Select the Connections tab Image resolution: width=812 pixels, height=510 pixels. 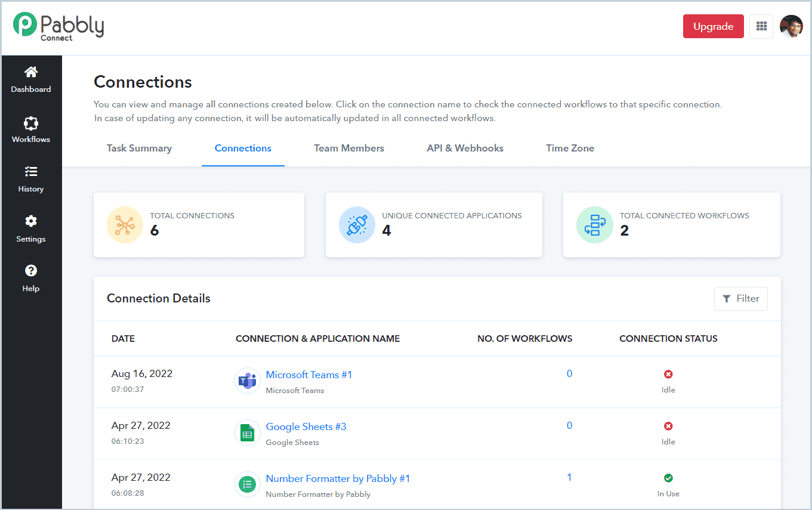243,148
